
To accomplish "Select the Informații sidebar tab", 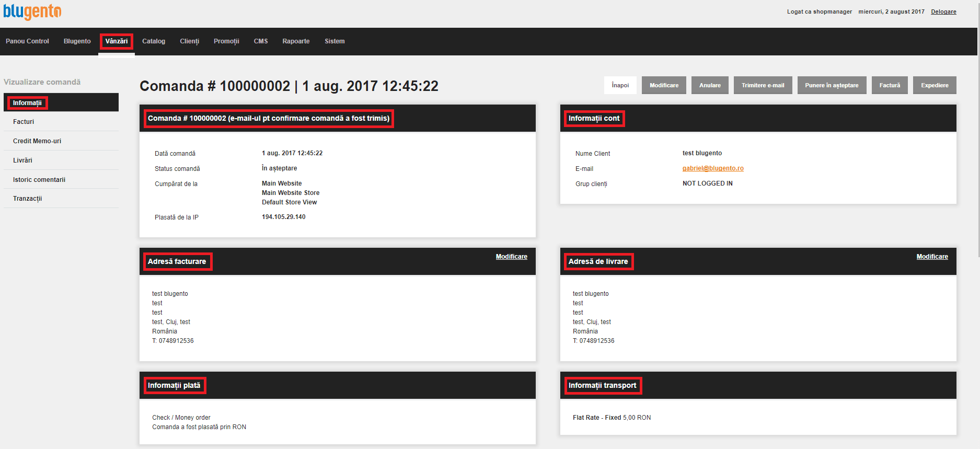I will [61, 102].
